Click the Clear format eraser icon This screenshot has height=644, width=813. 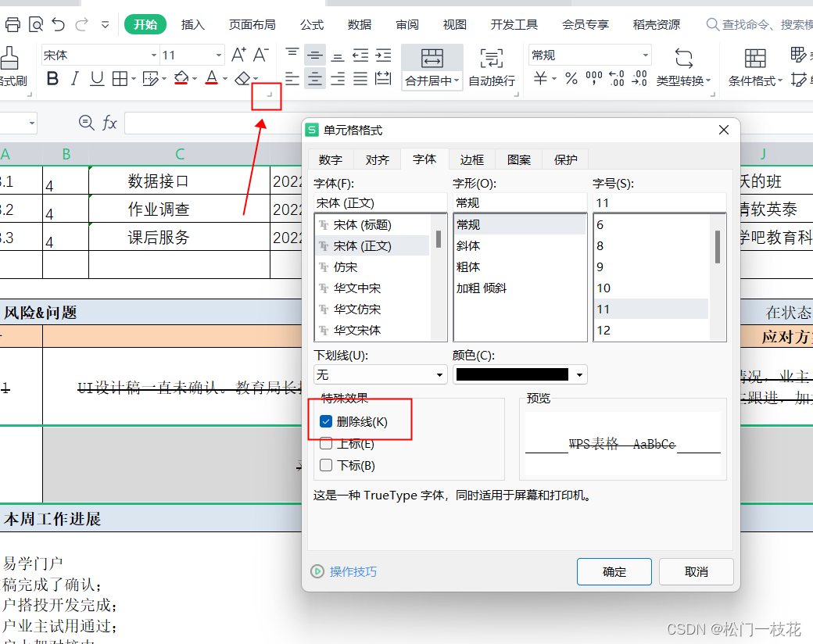click(x=242, y=79)
